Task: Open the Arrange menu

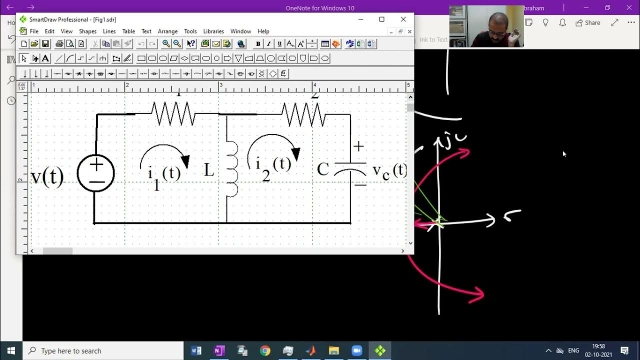Action: (168, 31)
